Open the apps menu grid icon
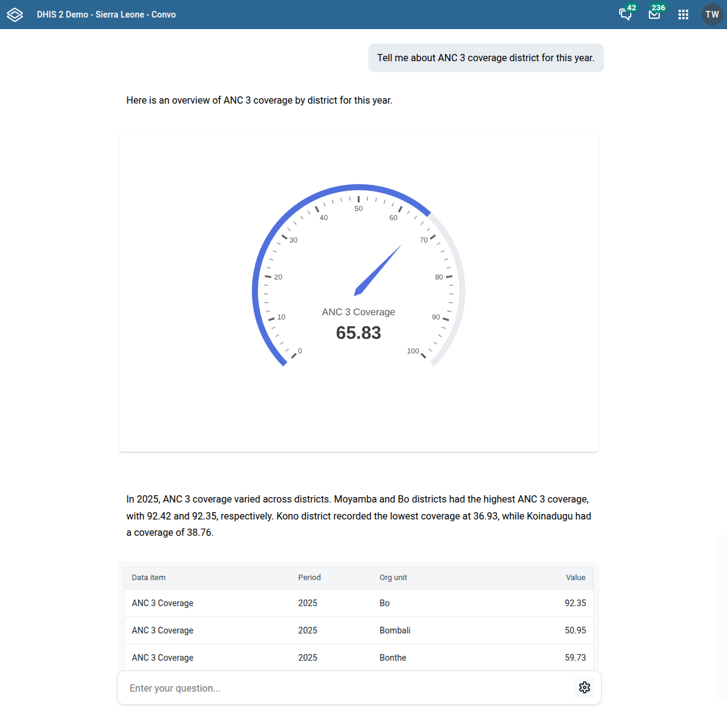 coord(683,15)
